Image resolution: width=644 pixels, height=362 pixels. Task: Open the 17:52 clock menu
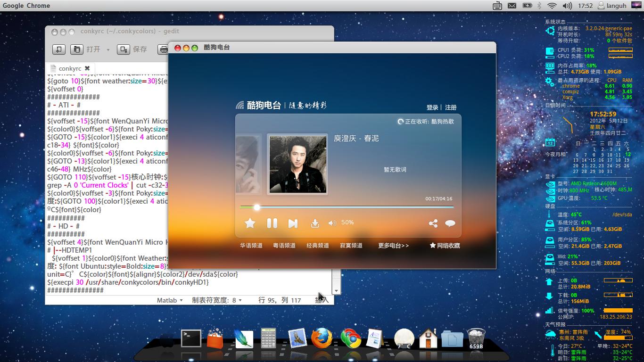[585, 6]
